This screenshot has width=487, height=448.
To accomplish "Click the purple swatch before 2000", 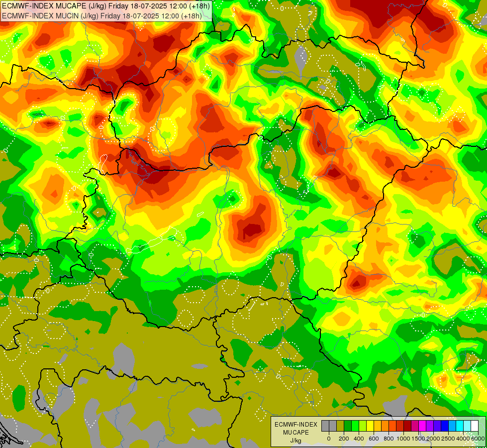I will [x=430, y=426].
